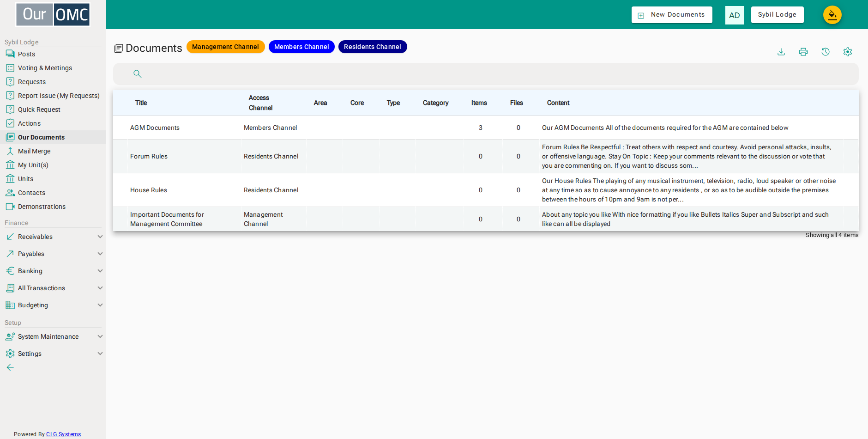
Task: Click the Our OMC logo
Action: pyautogui.click(x=53, y=15)
